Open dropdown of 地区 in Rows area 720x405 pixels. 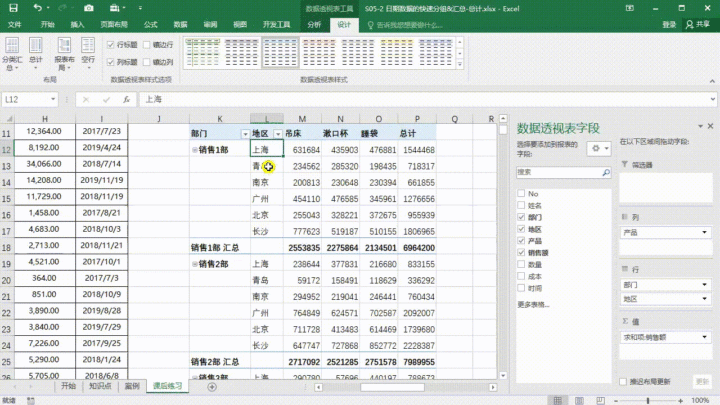tap(704, 299)
